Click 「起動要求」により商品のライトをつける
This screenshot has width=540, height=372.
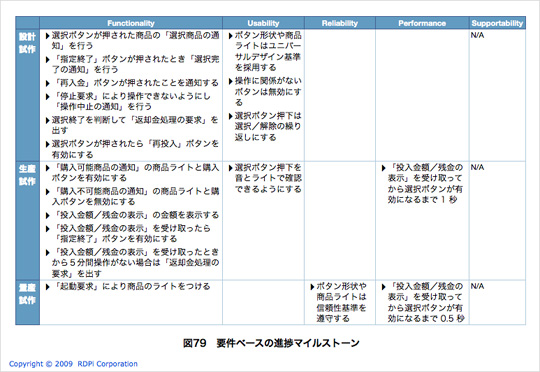click(128, 286)
